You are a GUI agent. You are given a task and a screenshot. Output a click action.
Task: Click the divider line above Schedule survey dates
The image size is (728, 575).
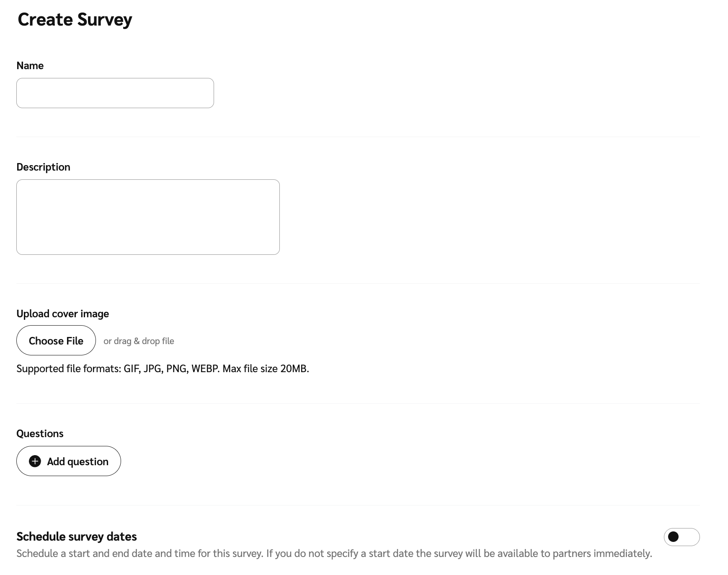click(x=358, y=505)
